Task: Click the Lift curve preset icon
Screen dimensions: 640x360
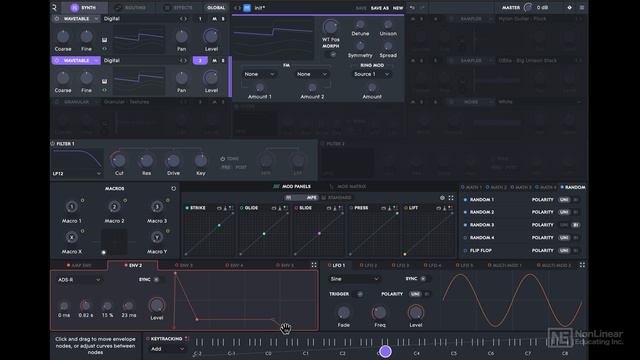Action: coord(438,208)
